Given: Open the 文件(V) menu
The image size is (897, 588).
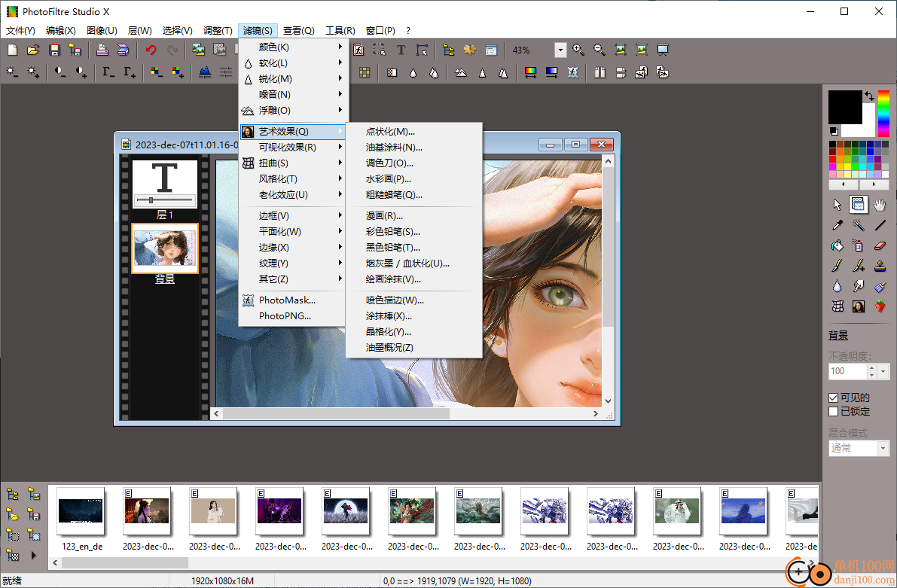Looking at the screenshot, I should tap(20, 30).
